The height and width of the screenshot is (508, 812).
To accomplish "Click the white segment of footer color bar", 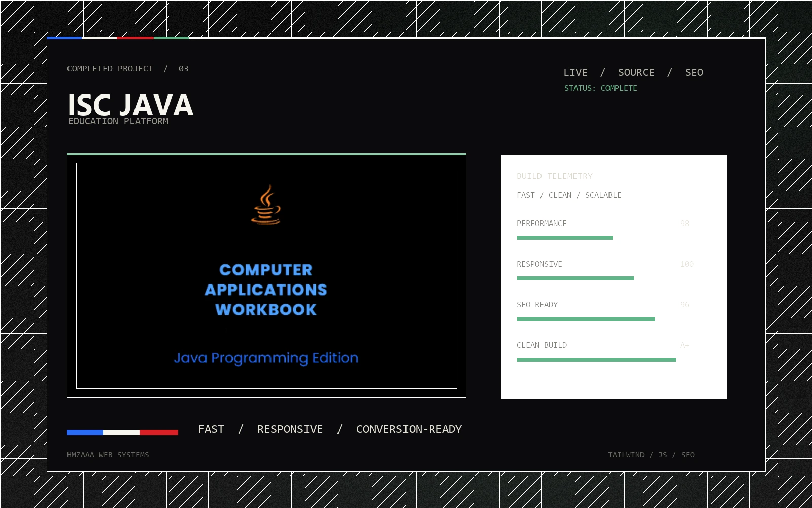I will click(x=121, y=432).
